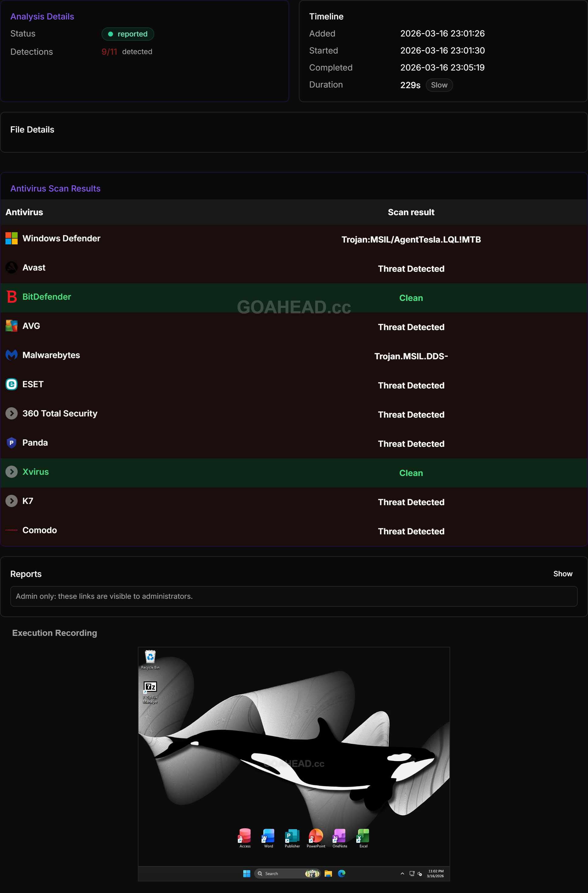Expand the Xvirus row chevron
588x893 pixels.
point(12,472)
